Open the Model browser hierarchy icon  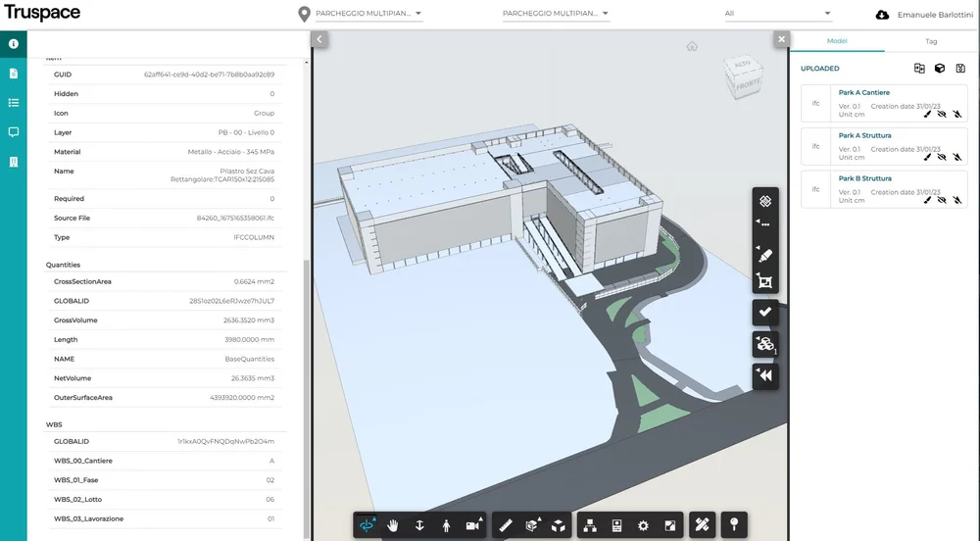pos(590,525)
